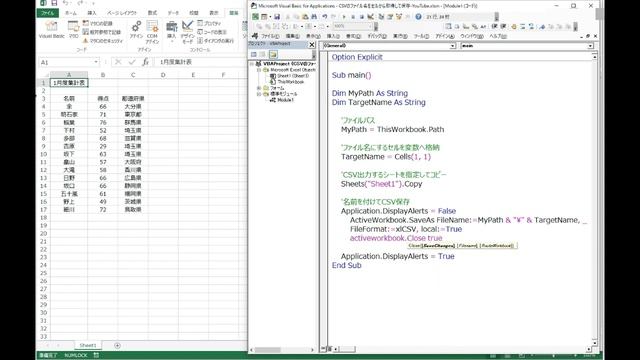This screenshot has width=640, height=360.
Task: Click Record Macro (マクロの記録) in ribbon
Action: [x=97, y=23]
